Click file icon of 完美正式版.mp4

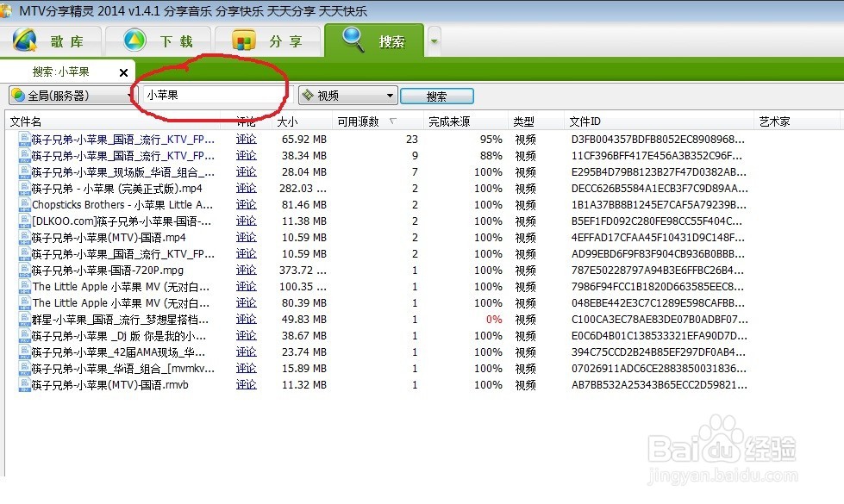[24, 189]
